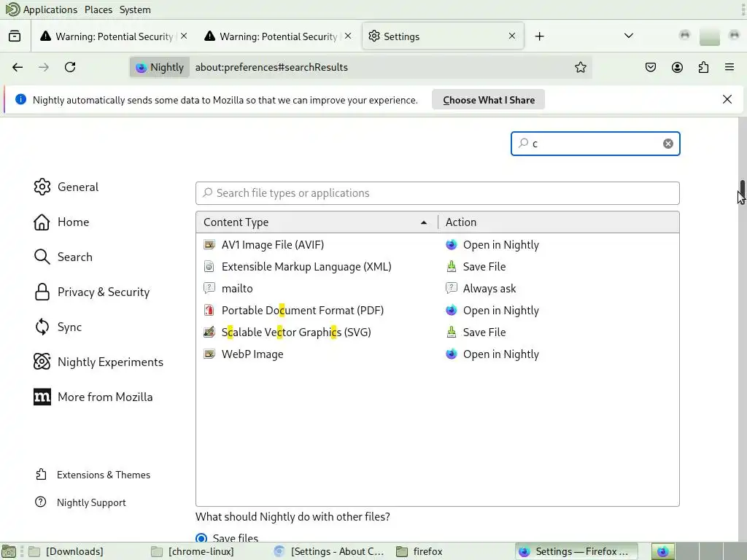747x560 pixels.
Task: Click the about:preferences address bar text
Action: click(x=271, y=67)
